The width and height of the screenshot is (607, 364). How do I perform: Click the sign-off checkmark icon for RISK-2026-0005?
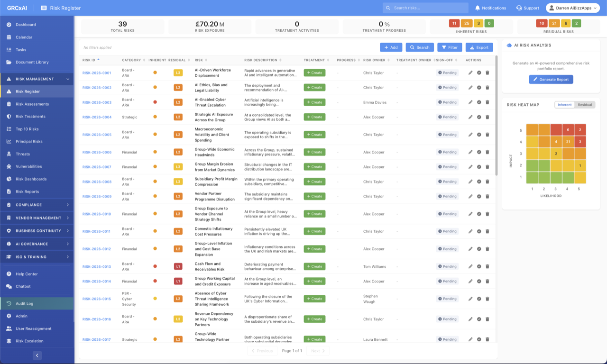pos(479,135)
